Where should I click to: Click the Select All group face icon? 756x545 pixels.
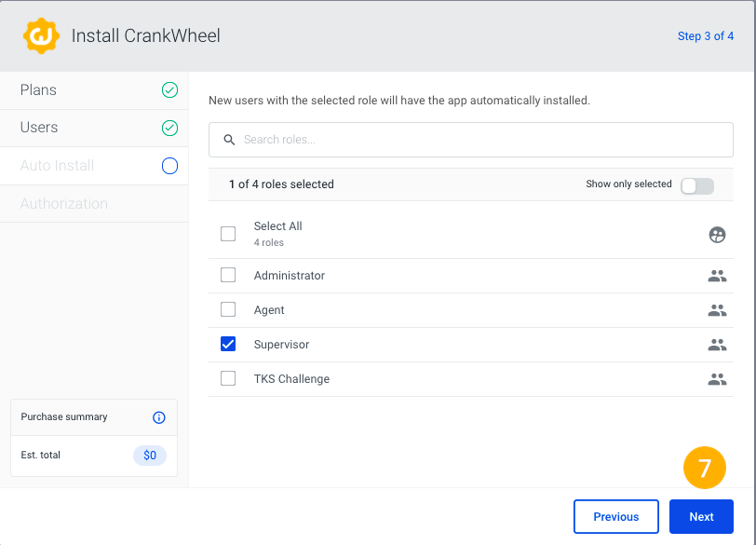[717, 235]
